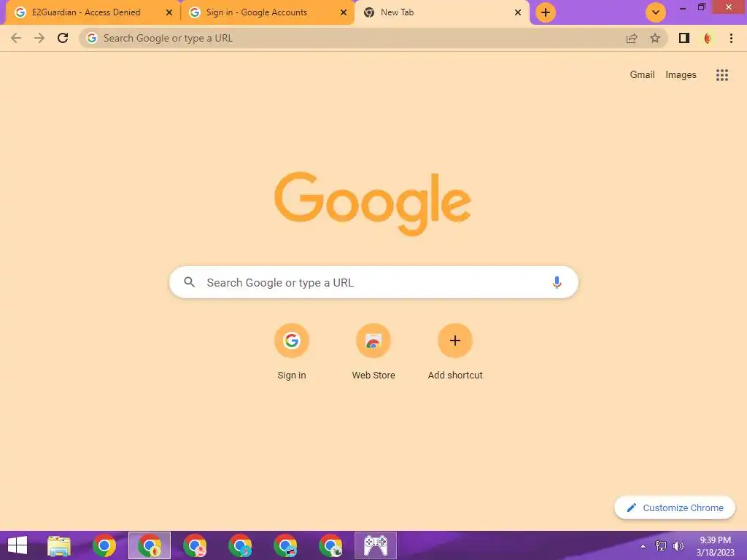The image size is (747, 560).
Task: Bookmark this tab with the star icon
Action: coord(655,38)
